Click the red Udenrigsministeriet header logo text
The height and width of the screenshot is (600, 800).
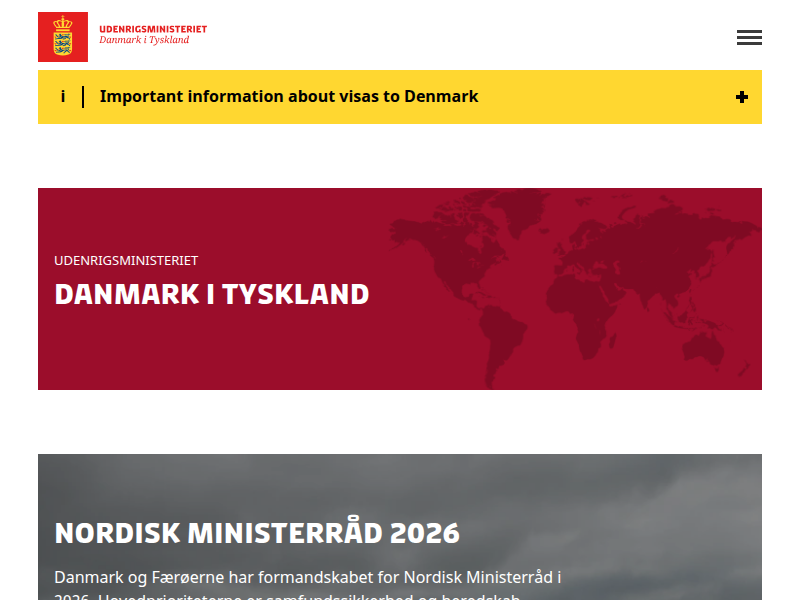[153, 29]
